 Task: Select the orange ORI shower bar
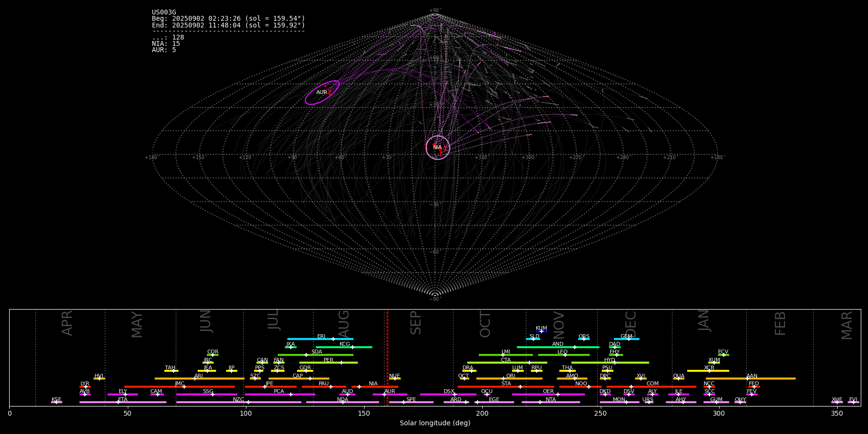509,379
